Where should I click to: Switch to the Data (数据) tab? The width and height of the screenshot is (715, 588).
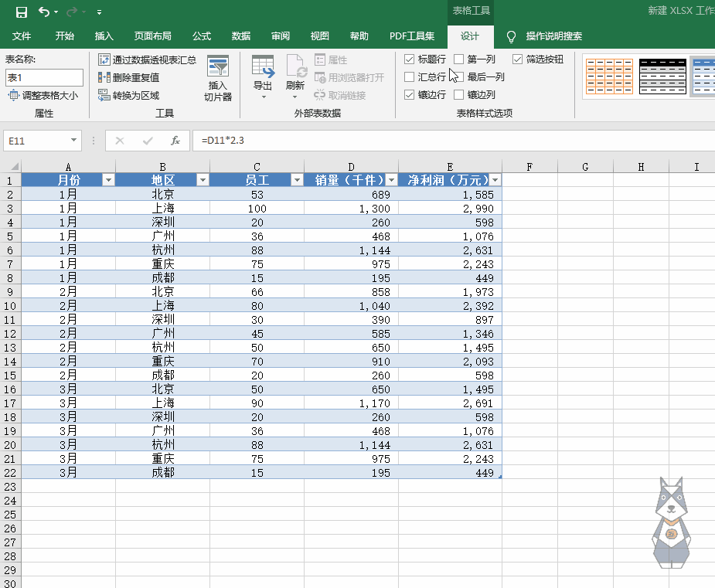coord(240,36)
